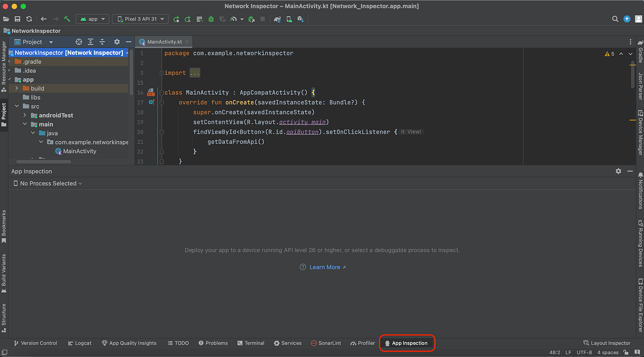The image size is (644, 357).
Task: Toggle Select Opened File in Project panel
Action: click(x=79, y=42)
